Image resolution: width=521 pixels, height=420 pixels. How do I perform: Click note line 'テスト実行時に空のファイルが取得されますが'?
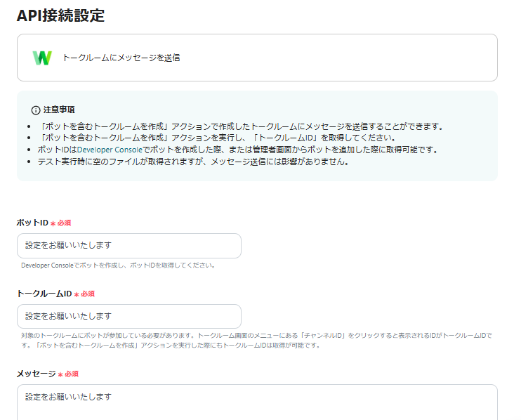[193, 162]
